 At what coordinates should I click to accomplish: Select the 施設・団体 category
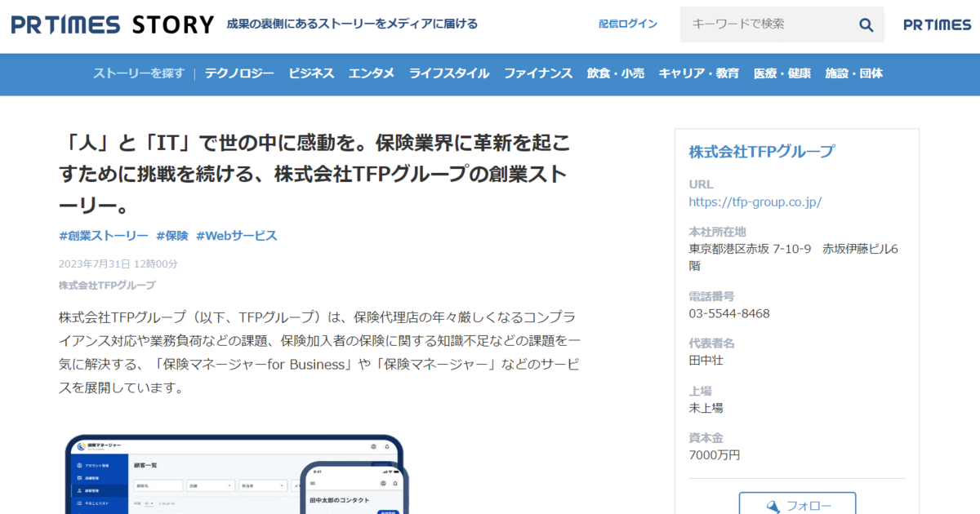854,73
